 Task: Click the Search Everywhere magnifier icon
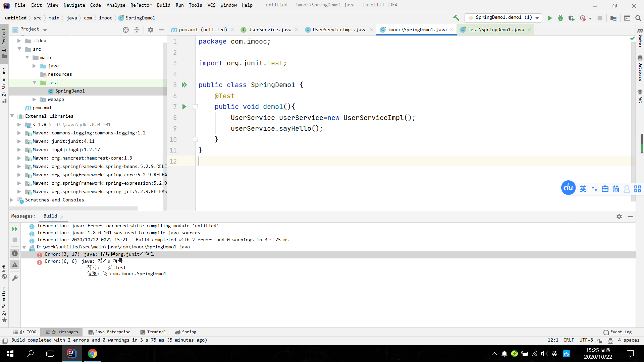click(x=638, y=18)
